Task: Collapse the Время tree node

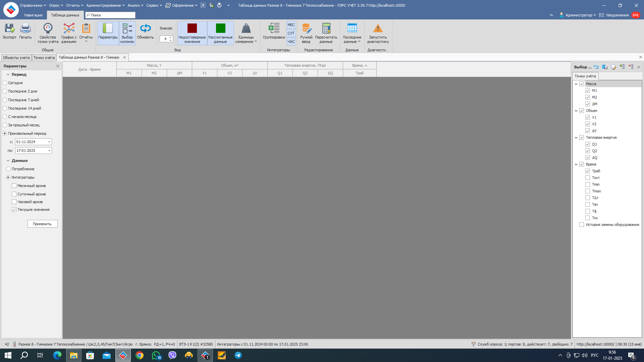Action: (x=576, y=164)
